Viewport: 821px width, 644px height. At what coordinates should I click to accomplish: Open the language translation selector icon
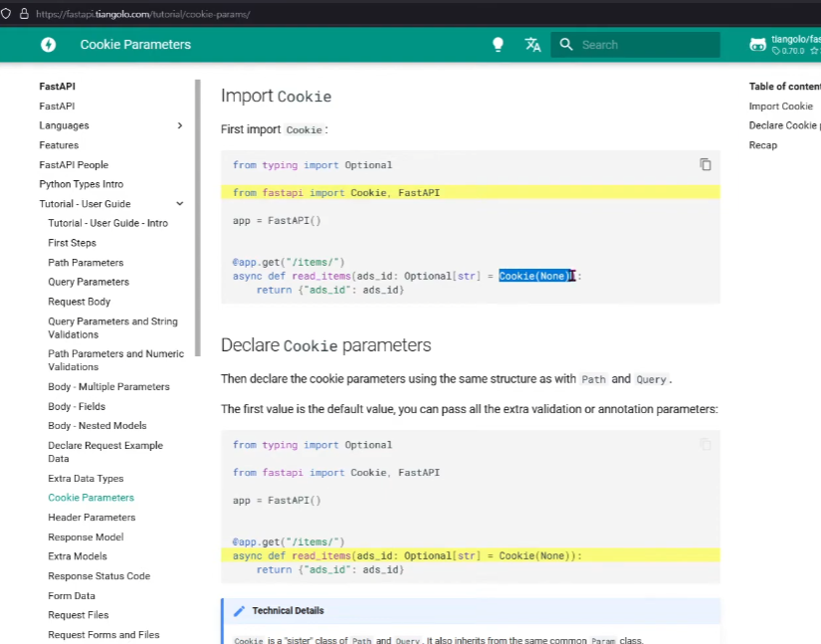coord(532,45)
